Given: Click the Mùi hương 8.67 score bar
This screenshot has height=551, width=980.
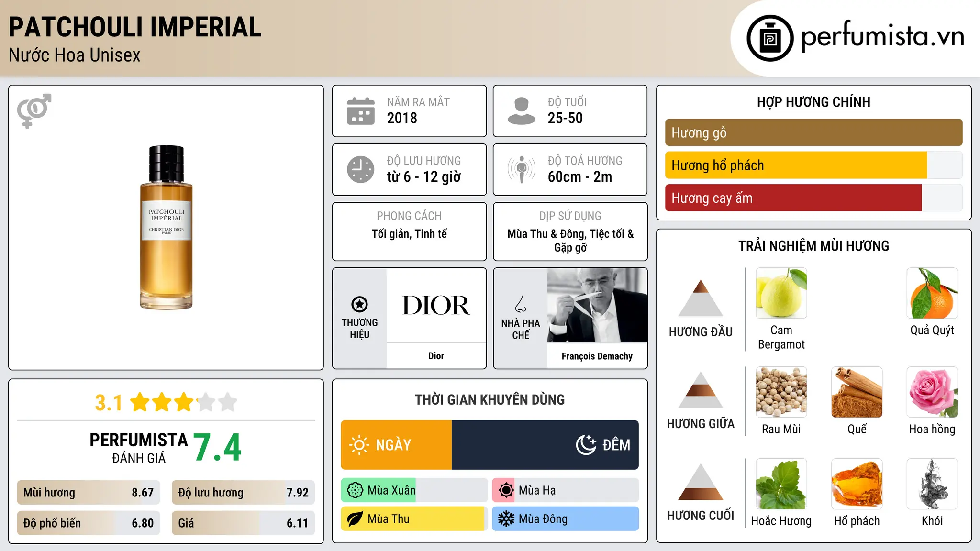Looking at the screenshot, I should click(89, 493).
